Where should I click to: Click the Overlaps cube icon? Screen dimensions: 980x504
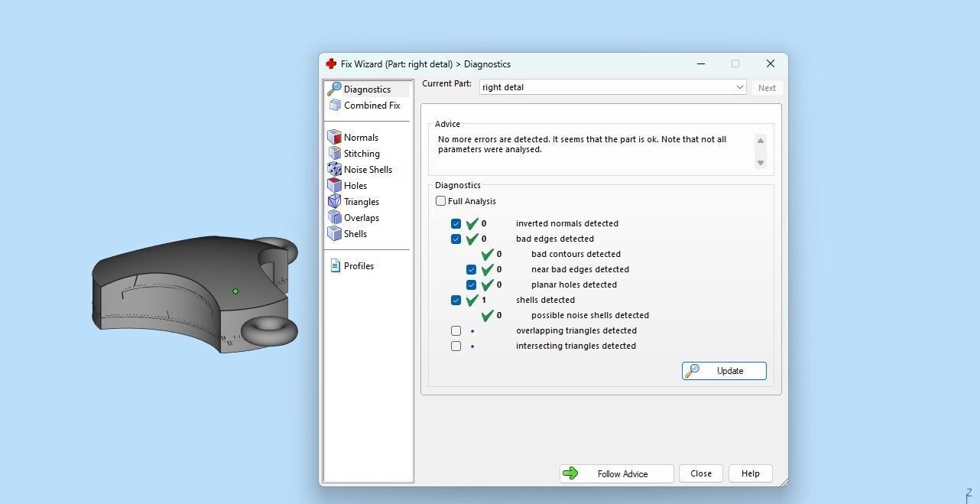[x=334, y=218]
